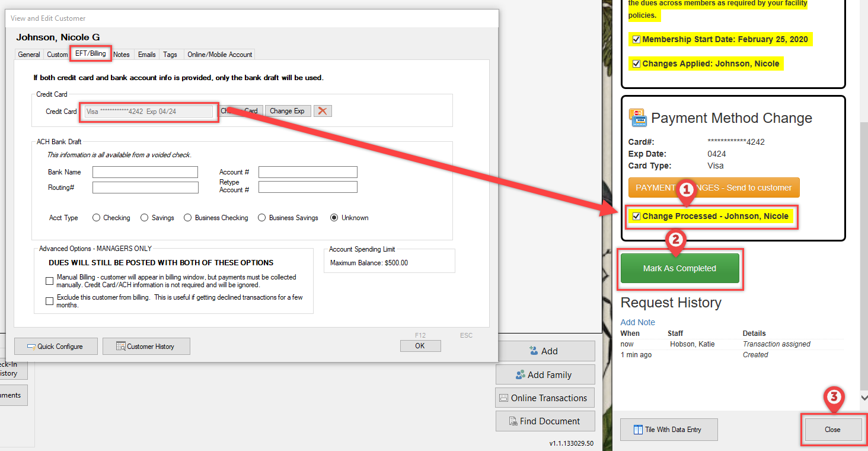Image resolution: width=868 pixels, height=451 pixels.
Task: Click the Hobson, Katie staff name
Action: [692, 344]
